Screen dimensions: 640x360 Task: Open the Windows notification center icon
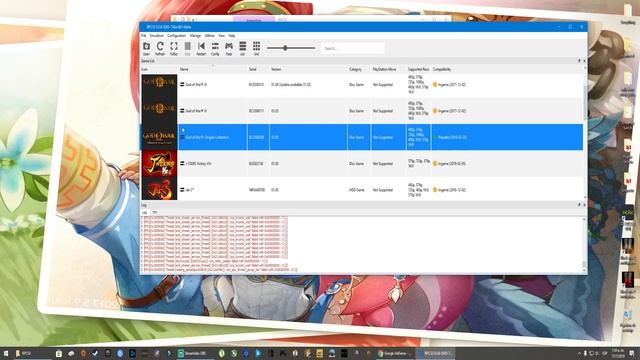[x=632, y=353]
